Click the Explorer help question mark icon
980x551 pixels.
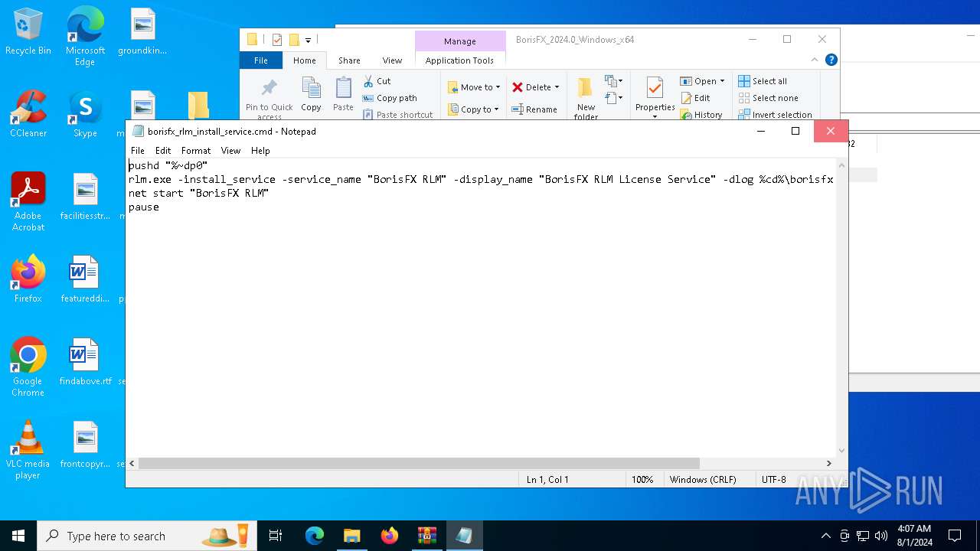(831, 60)
